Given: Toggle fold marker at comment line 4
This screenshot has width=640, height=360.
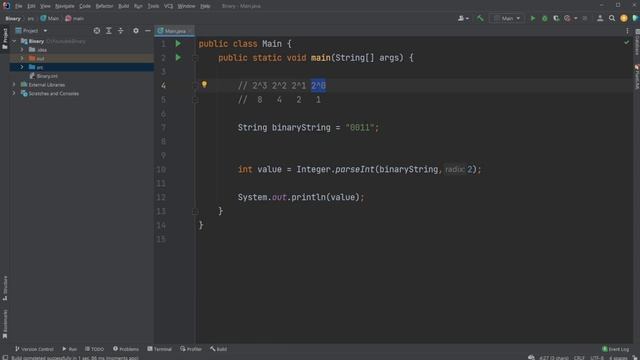Looking at the screenshot, I should (x=195, y=86).
